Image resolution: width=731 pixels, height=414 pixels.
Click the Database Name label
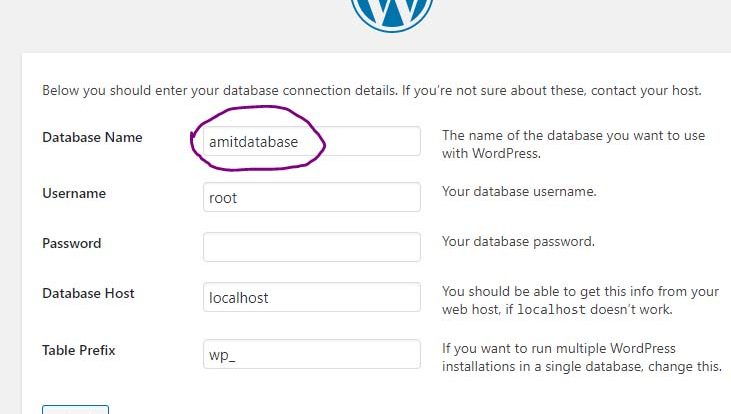pos(92,138)
